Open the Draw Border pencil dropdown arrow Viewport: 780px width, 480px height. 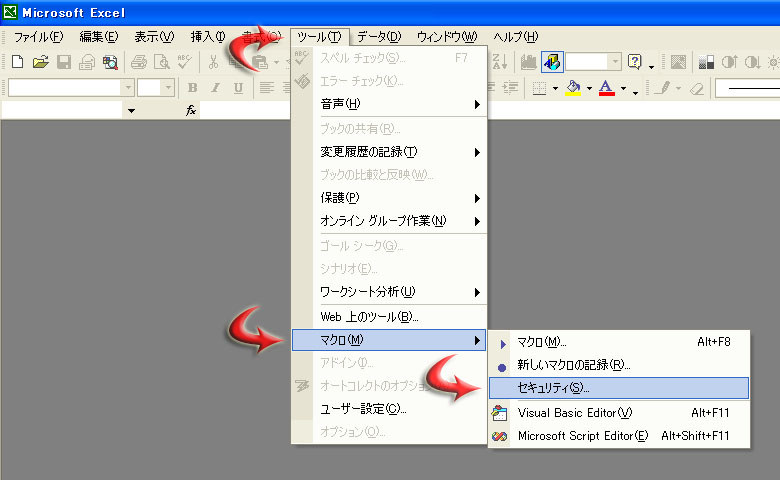(678, 89)
